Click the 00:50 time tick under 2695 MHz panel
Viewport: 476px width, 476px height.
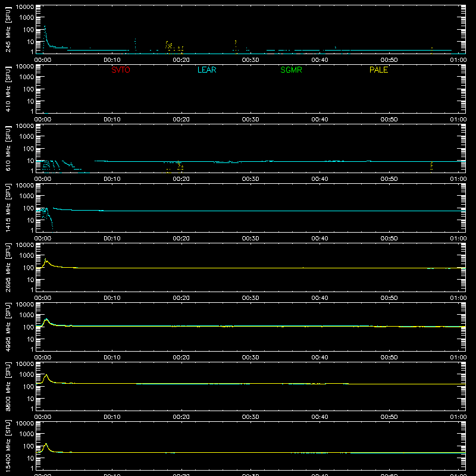389,298
